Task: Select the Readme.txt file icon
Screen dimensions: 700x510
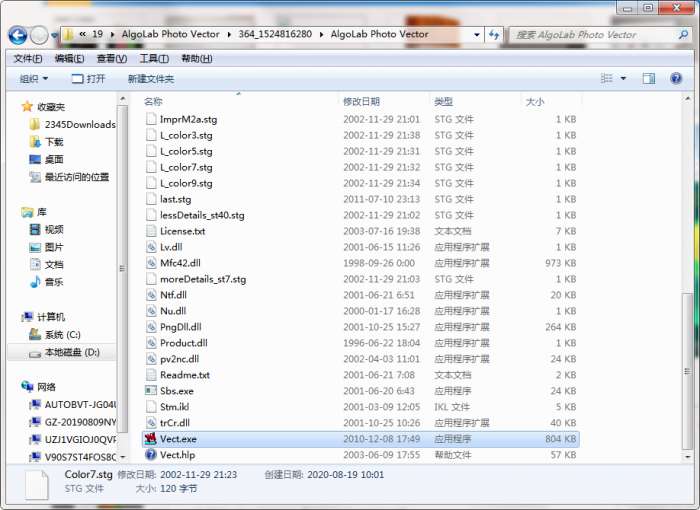Action: (151, 375)
